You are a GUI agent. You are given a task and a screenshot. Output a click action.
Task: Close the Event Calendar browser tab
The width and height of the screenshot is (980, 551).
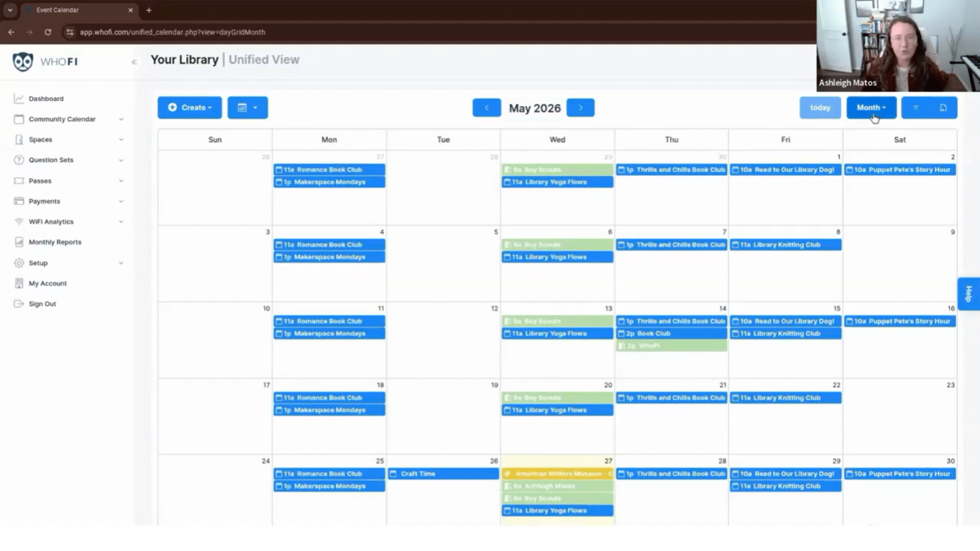(131, 10)
